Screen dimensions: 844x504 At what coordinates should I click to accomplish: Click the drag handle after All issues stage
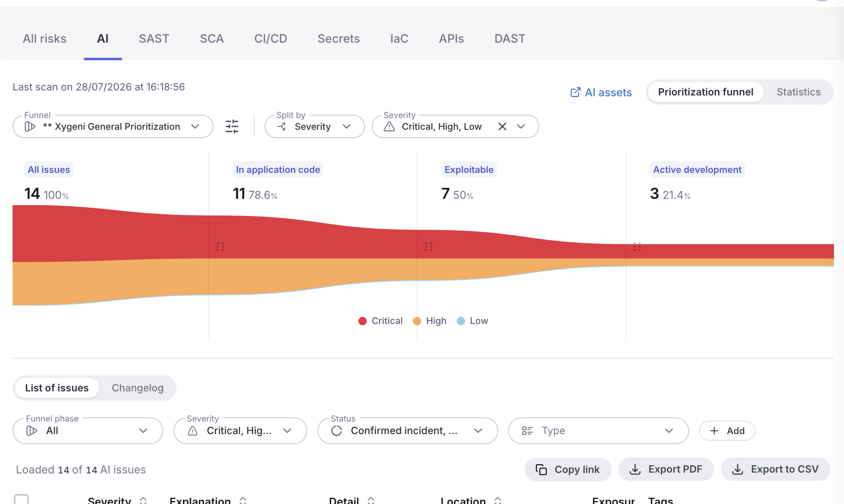click(x=220, y=247)
